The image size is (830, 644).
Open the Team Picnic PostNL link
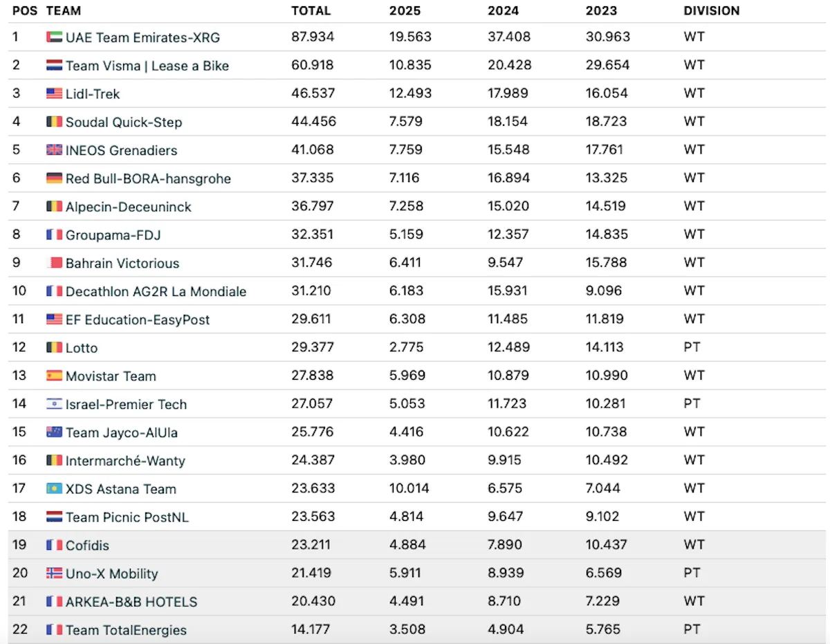(x=127, y=517)
